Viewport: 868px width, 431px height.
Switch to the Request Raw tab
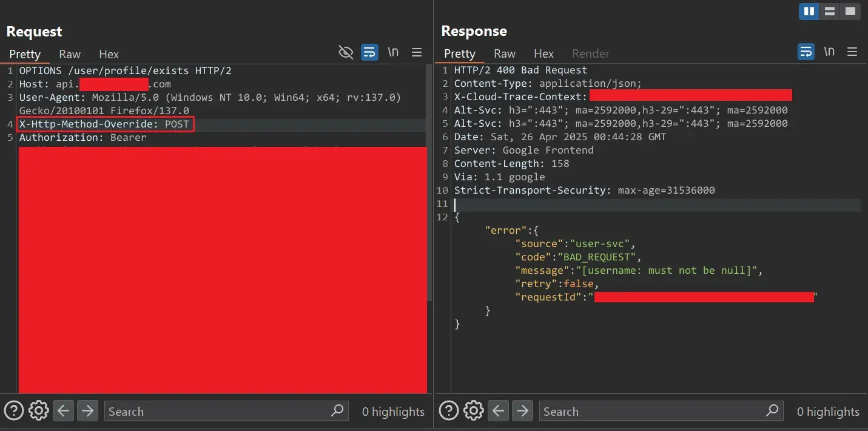point(70,54)
